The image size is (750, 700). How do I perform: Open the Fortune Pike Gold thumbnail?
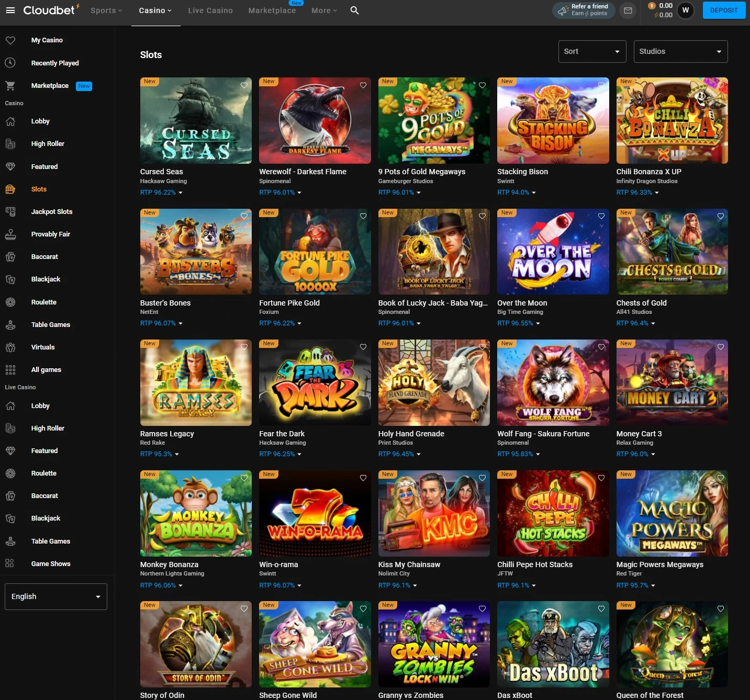click(x=315, y=252)
